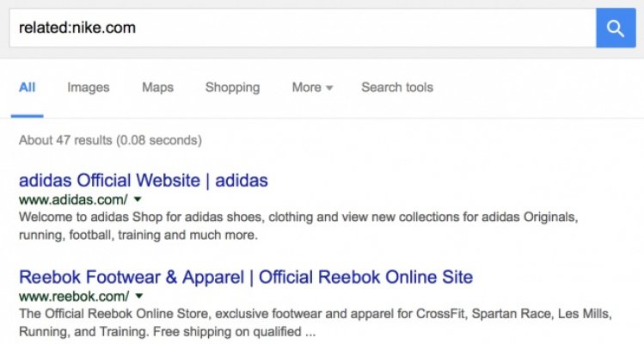
Task: Select the All results tab
Action: point(27,88)
